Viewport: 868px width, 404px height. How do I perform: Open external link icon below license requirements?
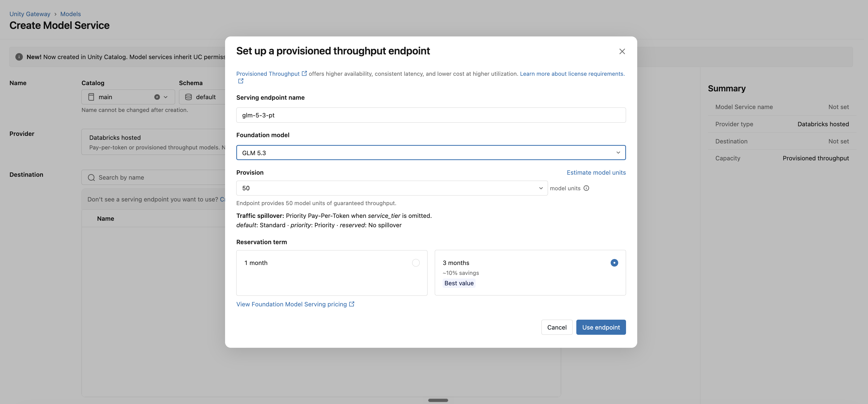[x=241, y=81]
